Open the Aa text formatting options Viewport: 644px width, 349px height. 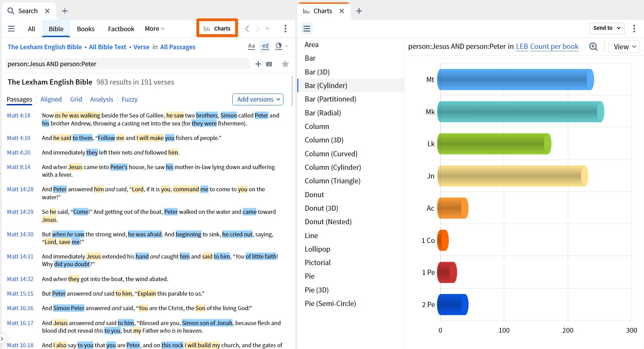pyautogui.click(x=252, y=46)
